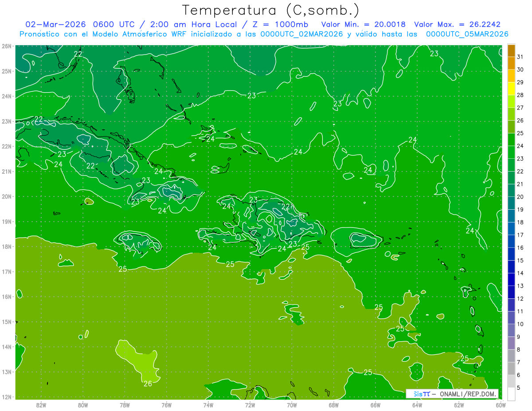Click the "19" color scale label
This screenshot has width=532, height=411.
coord(520,210)
